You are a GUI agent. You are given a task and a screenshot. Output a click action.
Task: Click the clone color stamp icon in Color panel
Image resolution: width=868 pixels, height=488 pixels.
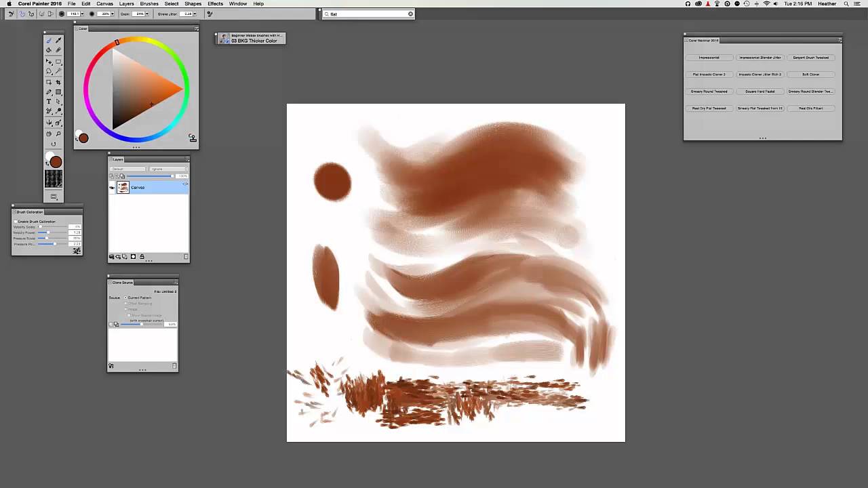pyautogui.click(x=193, y=138)
